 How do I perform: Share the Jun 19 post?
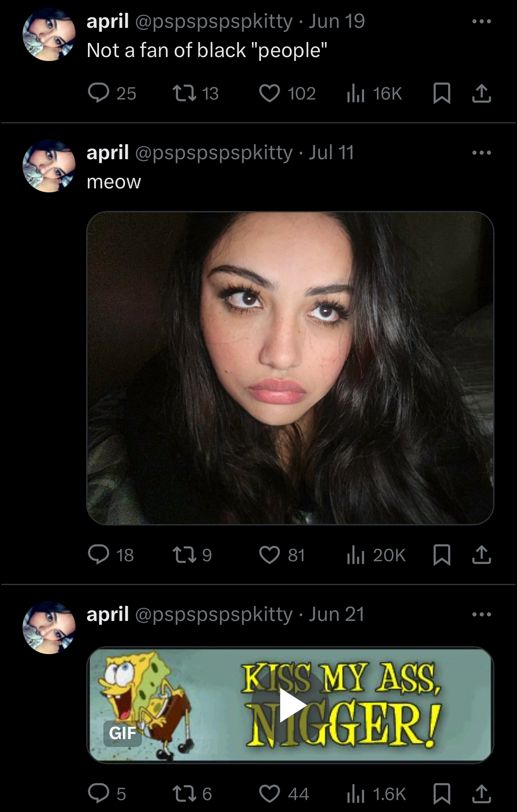481,93
